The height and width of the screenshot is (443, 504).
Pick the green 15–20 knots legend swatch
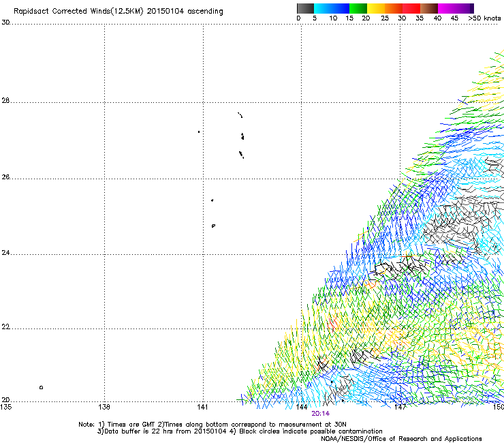358,8
